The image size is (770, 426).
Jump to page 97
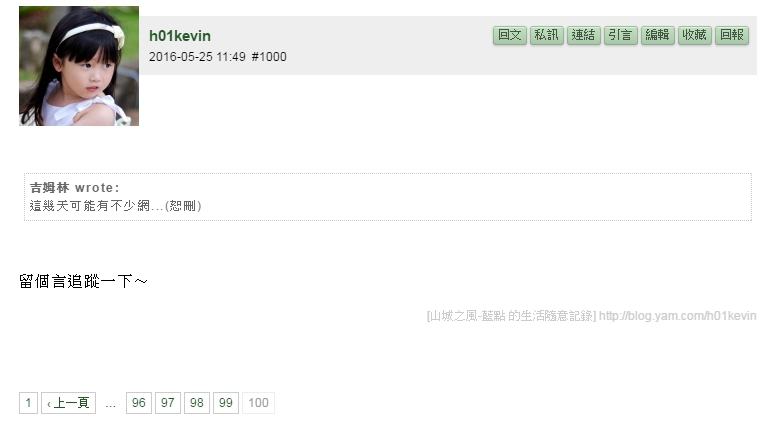(167, 403)
